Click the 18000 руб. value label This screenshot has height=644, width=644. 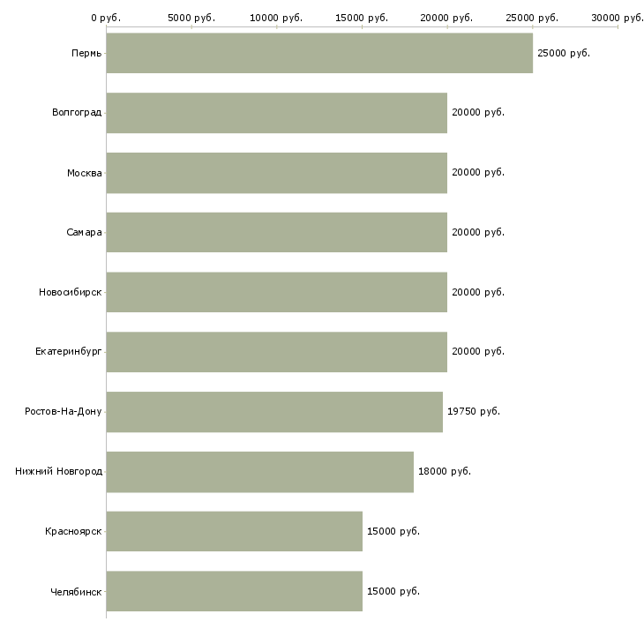click(445, 471)
